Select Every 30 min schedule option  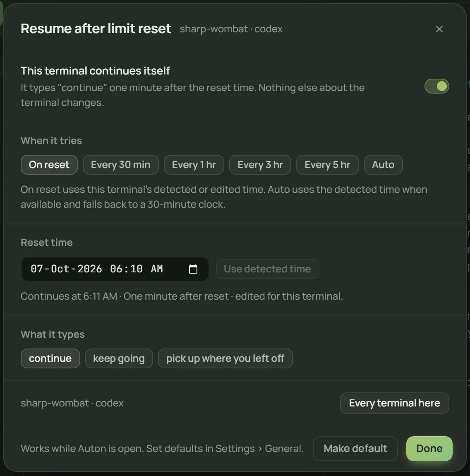coord(120,165)
